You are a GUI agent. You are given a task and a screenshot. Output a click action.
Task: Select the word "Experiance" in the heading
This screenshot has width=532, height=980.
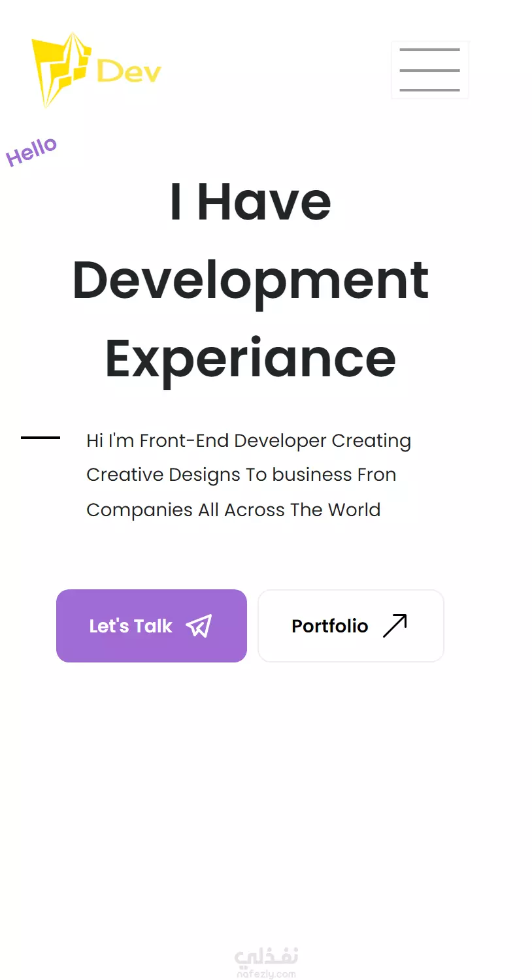tap(250, 359)
